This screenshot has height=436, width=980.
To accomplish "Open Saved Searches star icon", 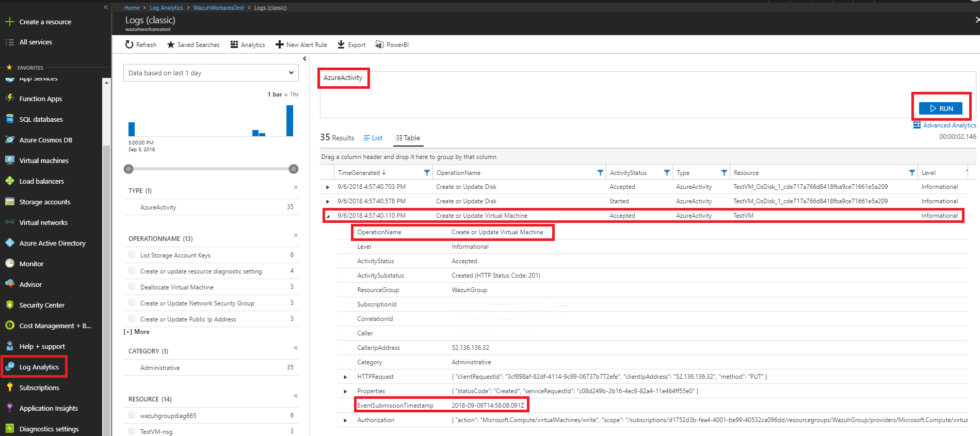I will pos(171,45).
